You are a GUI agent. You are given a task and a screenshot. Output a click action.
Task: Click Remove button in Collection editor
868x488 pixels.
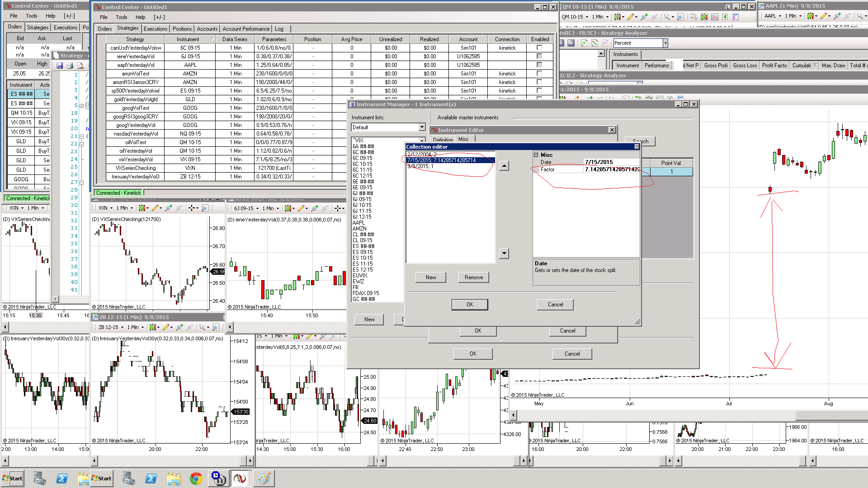point(473,277)
